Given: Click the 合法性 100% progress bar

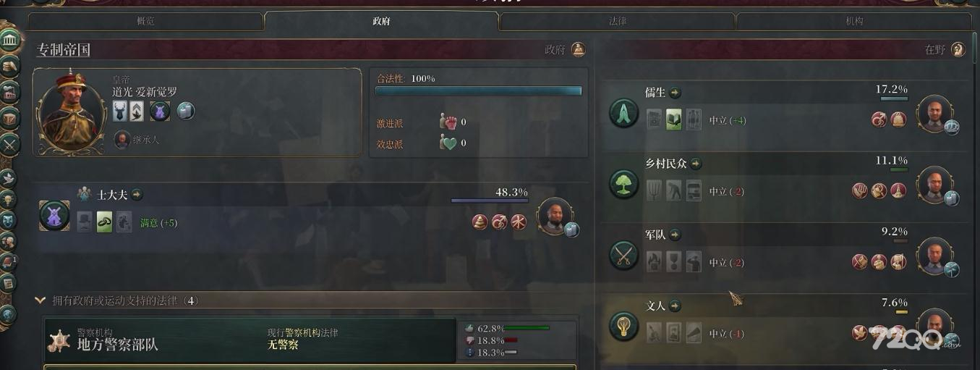Looking at the screenshot, I should pos(478,91).
